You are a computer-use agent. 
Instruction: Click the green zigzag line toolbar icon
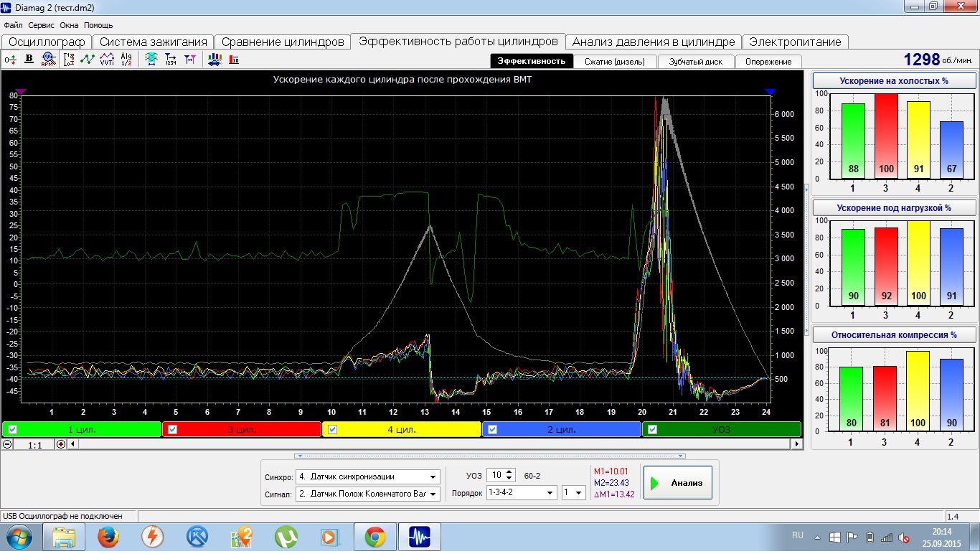(88, 60)
